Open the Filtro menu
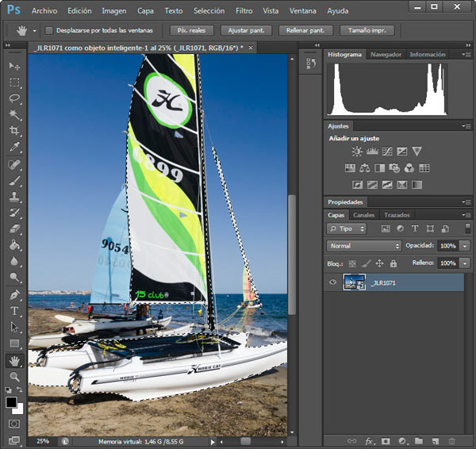 pos(244,11)
